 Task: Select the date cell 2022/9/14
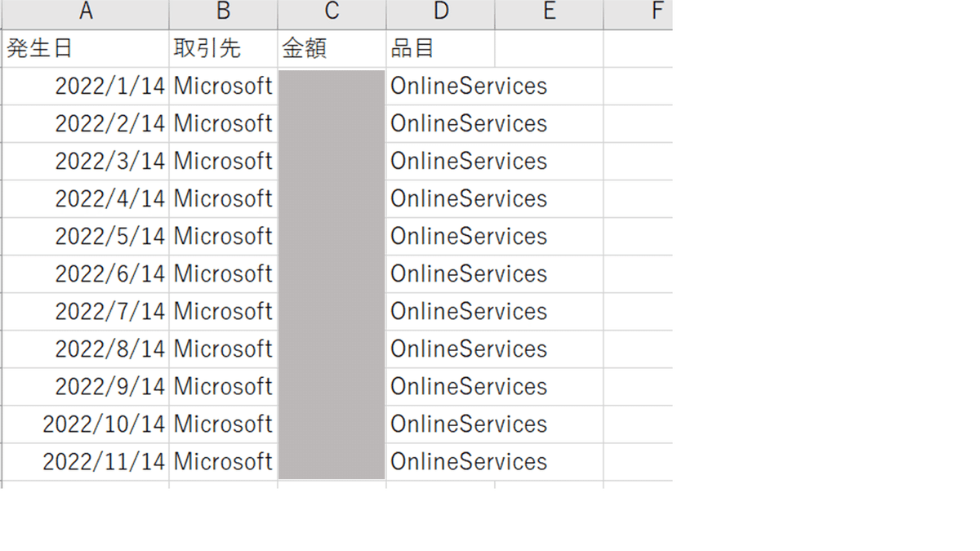pyautogui.click(x=85, y=387)
